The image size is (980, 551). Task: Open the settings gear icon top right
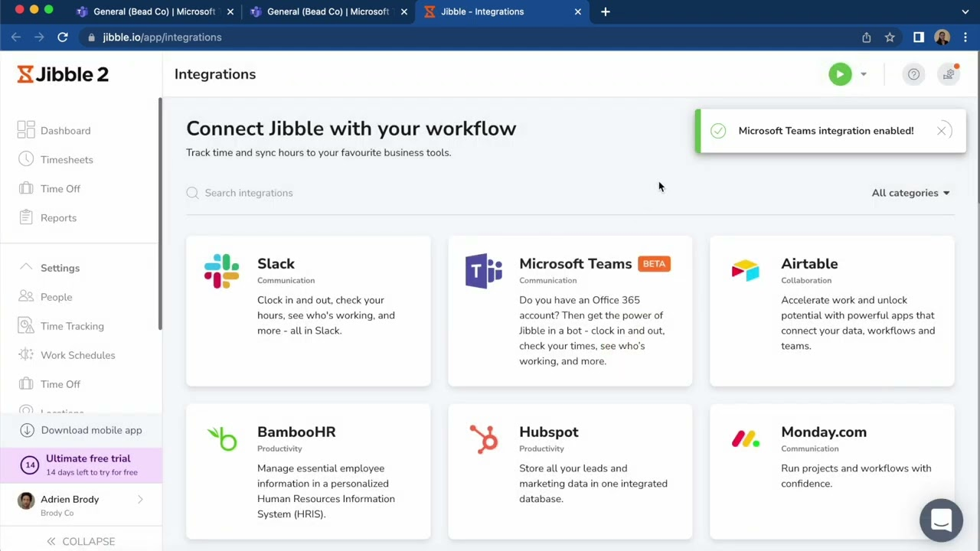[948, 73]
